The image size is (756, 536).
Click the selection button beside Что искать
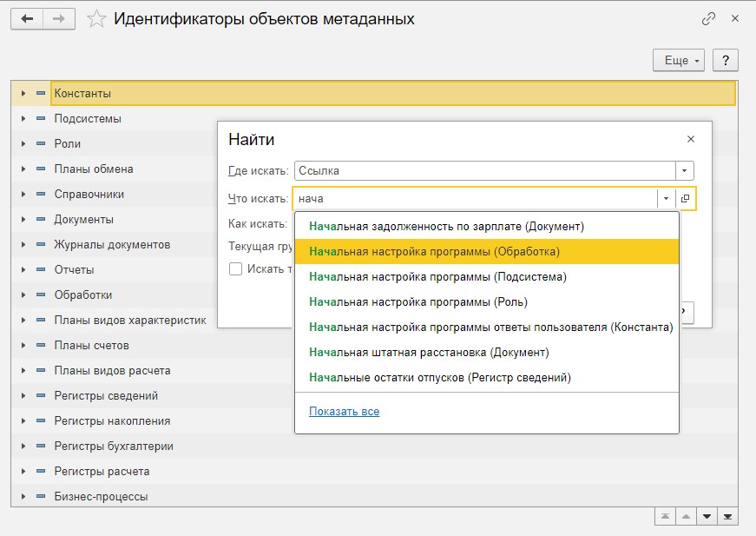point(685,198)
